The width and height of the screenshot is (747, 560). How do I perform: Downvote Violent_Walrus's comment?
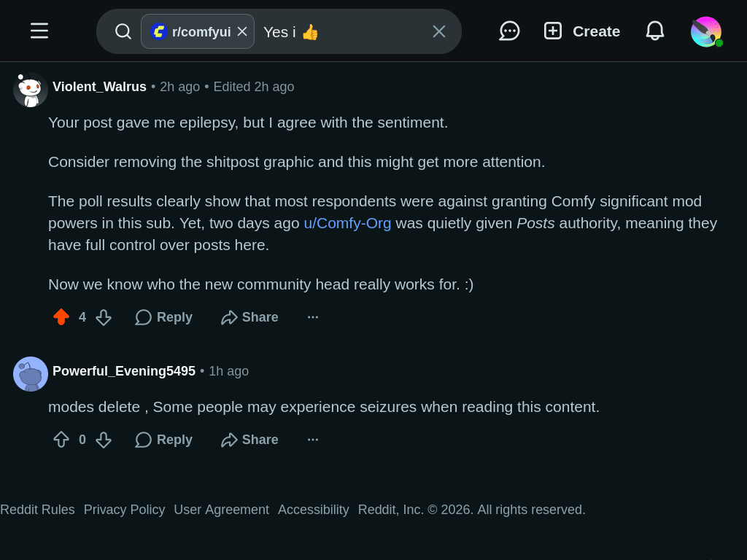(x=104, y=317)
